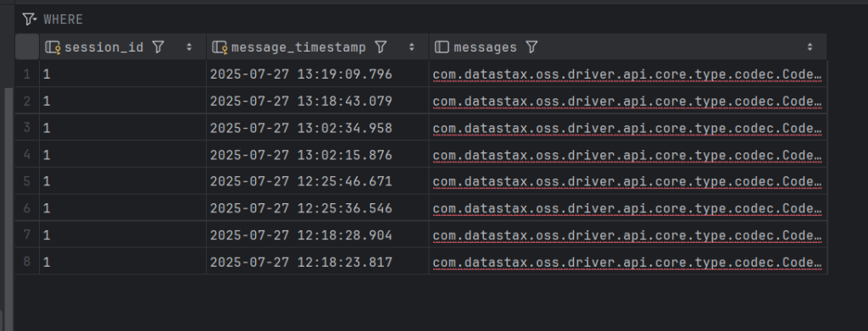The height and width of the screenshot is (331, 868).
Task: Click timestamp 2025-07-27 12:25:46.671
Action: 301,182
